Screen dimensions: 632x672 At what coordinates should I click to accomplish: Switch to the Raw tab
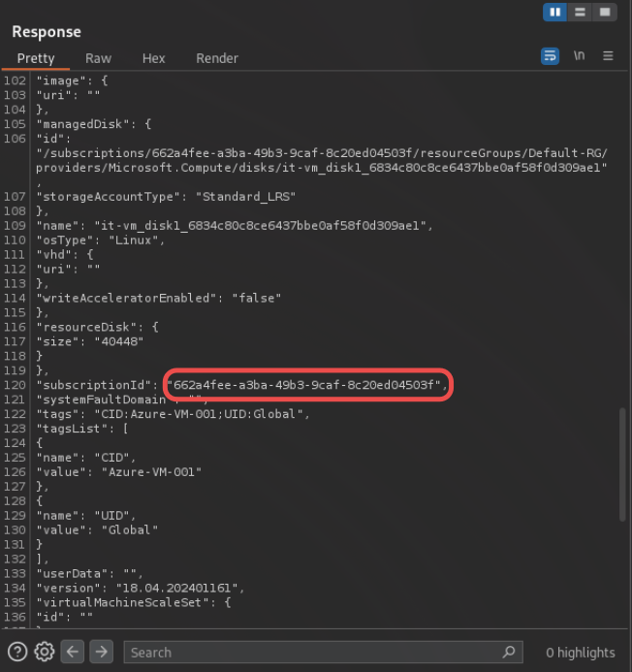[x=98, y=58]
